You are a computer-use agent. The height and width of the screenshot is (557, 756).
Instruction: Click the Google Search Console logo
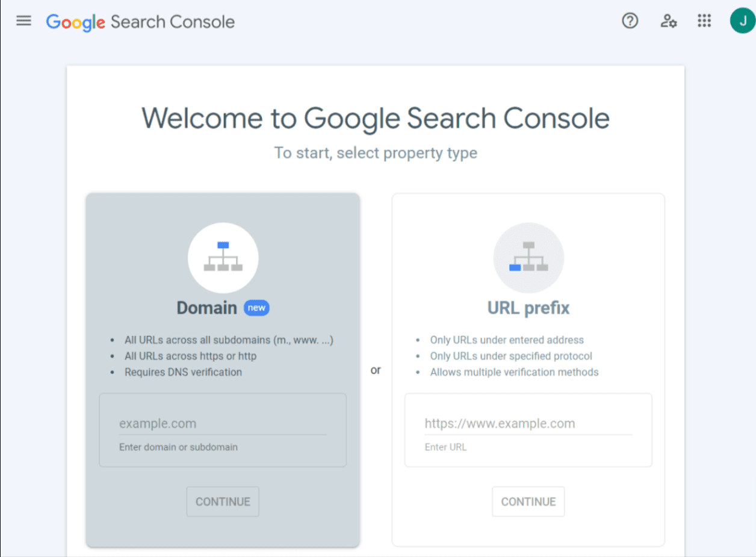[140, 21]
